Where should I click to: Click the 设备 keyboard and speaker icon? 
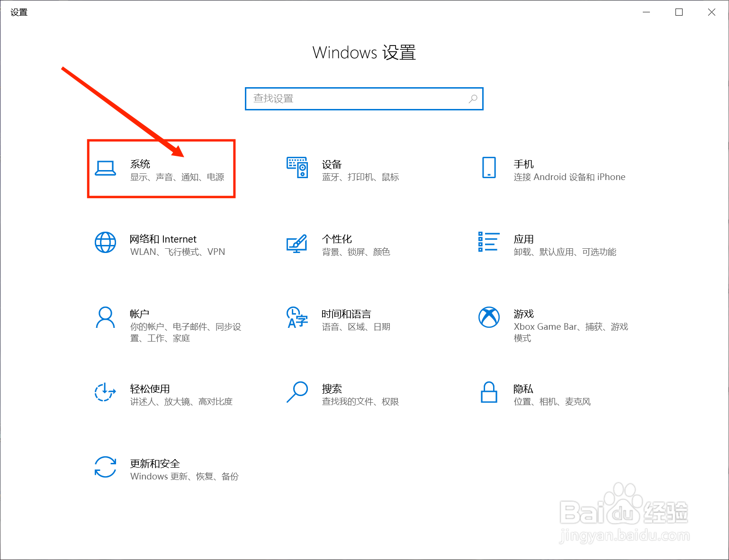297,168
